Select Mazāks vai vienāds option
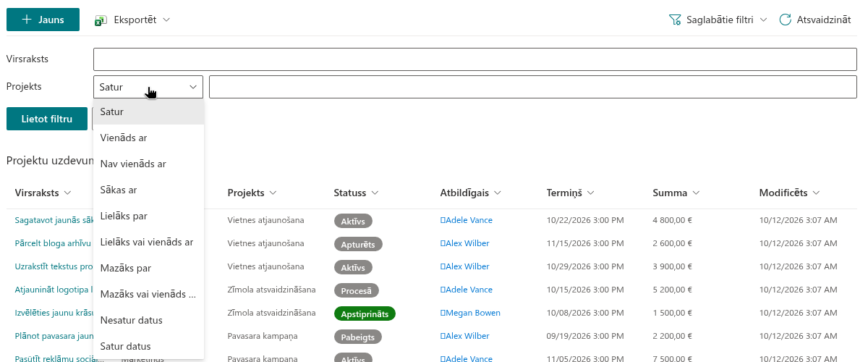The image size is (868, 362). coord(148,294)
